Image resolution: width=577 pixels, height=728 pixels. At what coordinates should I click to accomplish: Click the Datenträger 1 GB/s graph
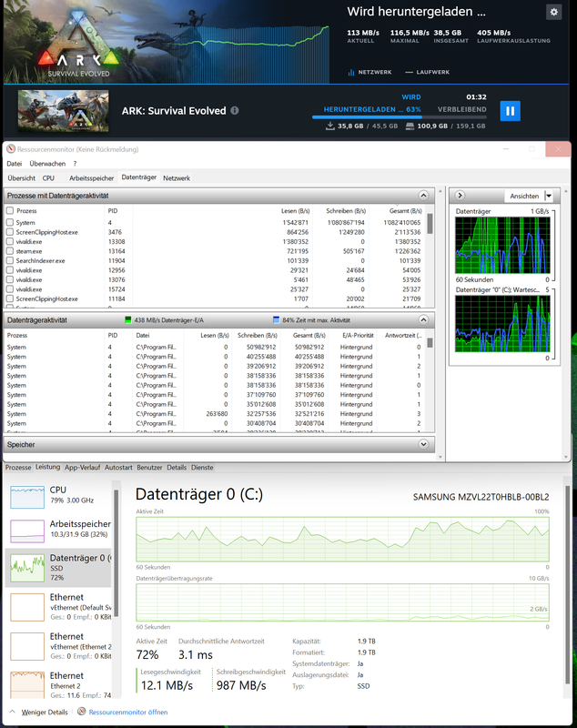[502, 245]
